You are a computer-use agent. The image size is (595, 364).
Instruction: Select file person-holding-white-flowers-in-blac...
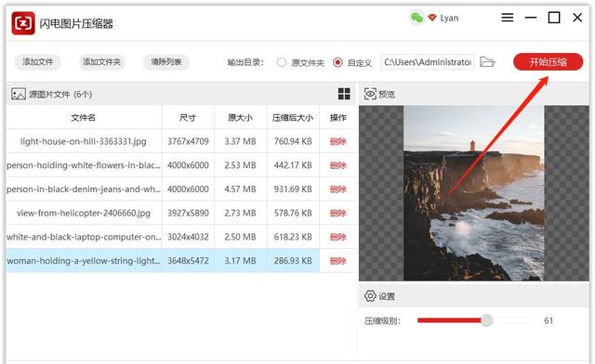84,165
